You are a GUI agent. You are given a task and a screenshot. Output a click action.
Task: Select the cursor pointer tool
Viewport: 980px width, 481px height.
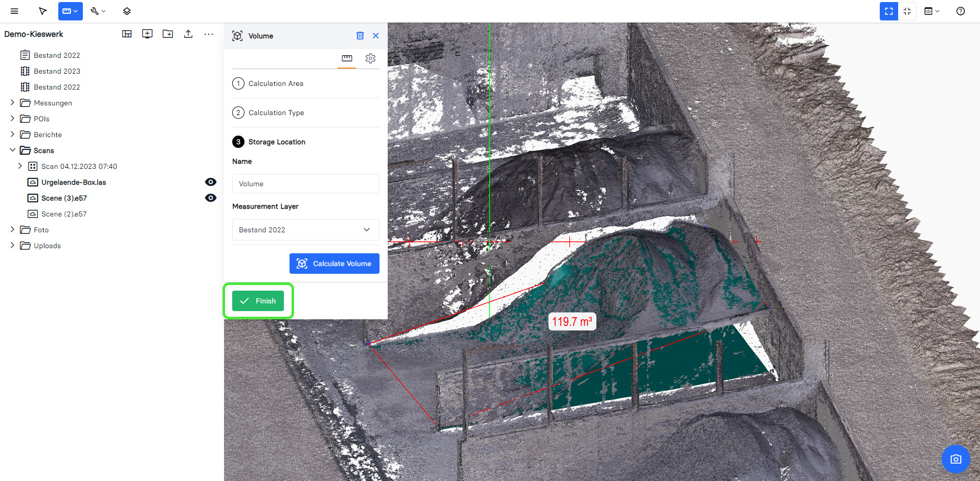click(43, 11)
